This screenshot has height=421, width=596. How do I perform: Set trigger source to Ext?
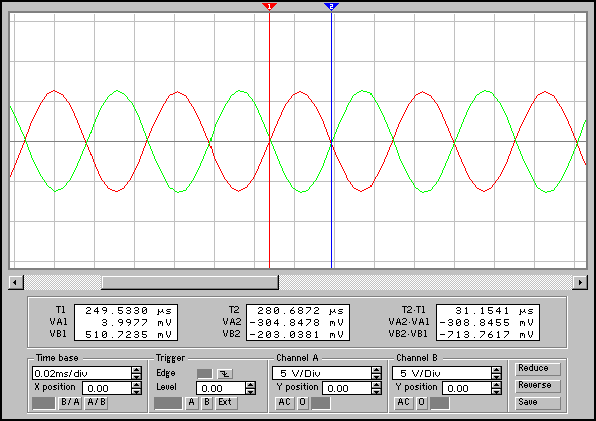click(x=225, y=402)
